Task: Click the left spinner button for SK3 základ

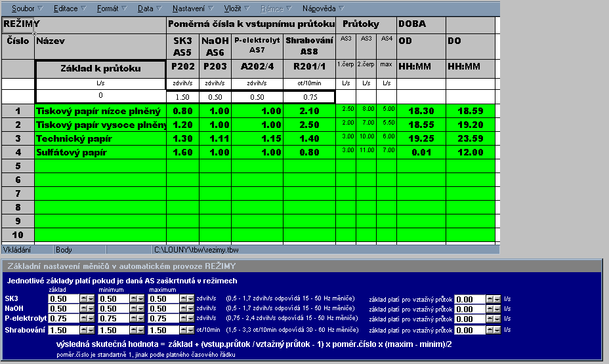Action: coord(83,299)
